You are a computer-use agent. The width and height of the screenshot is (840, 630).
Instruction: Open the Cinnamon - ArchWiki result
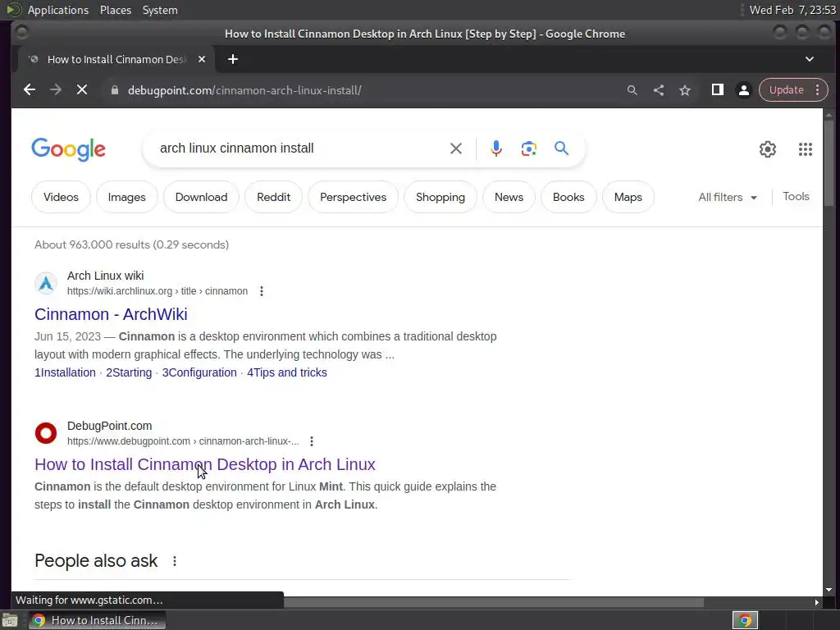click(111, 314)
